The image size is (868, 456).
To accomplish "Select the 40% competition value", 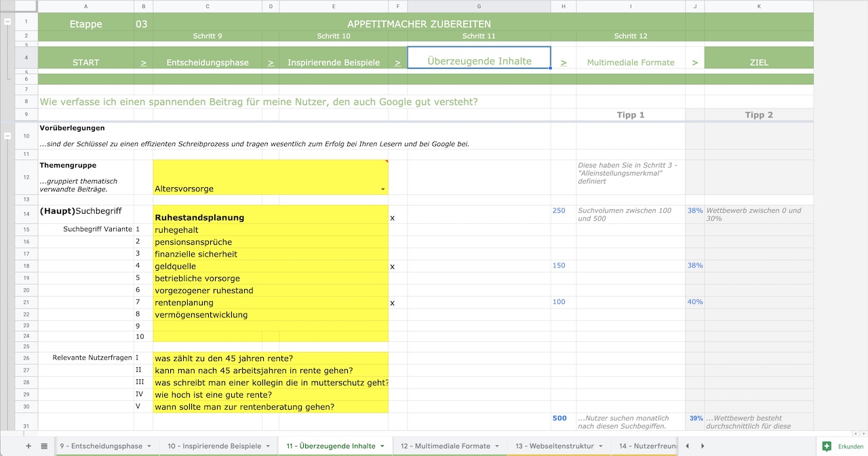I will pos(695,302).
